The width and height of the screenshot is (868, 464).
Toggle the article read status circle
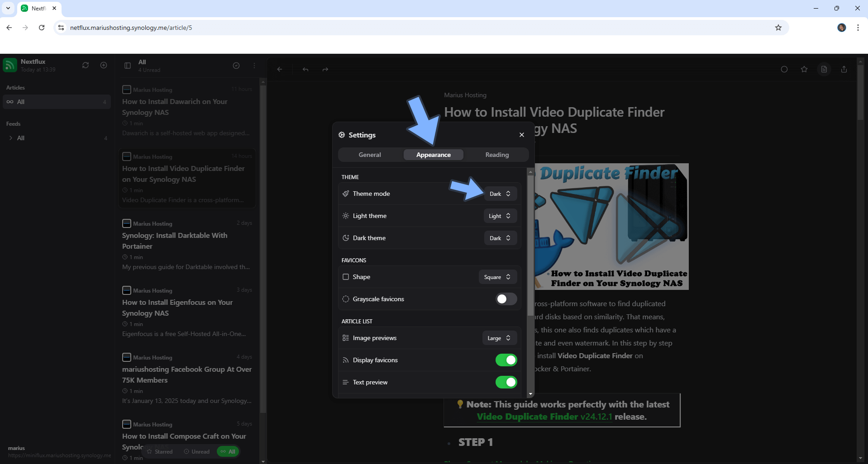784,69
